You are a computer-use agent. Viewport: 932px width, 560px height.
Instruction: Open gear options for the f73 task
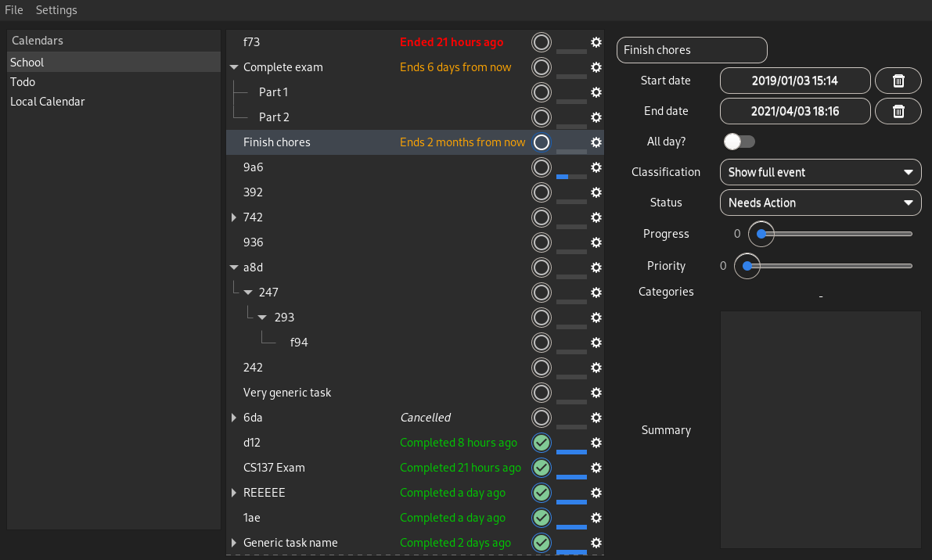coord(596,42)
